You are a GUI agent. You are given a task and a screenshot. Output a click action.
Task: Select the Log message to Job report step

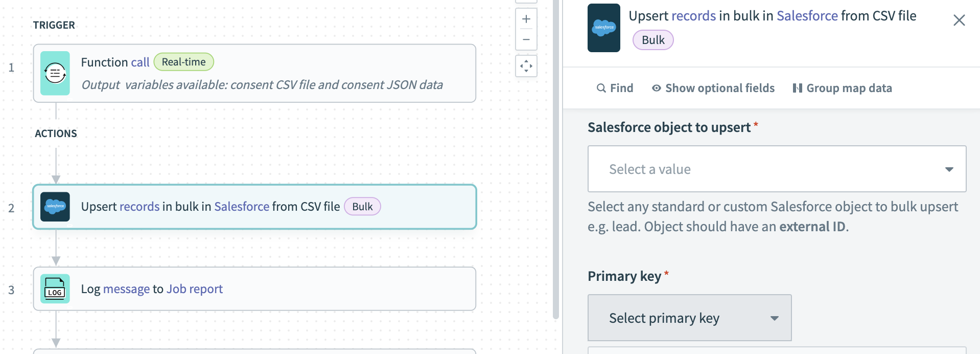point(254,289)
